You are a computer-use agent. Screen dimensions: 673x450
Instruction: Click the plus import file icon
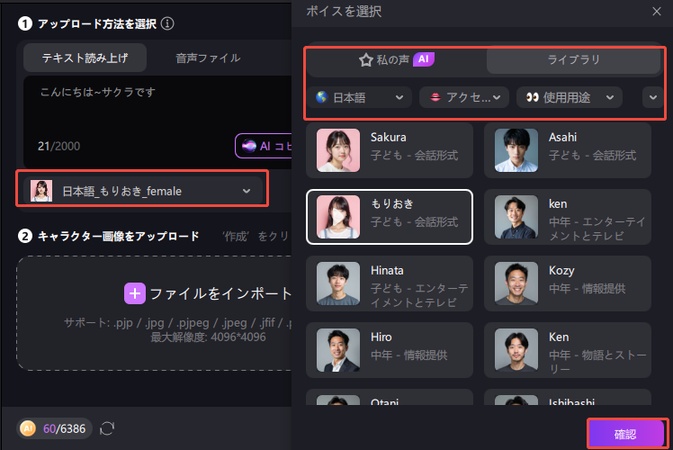(135, 293)
